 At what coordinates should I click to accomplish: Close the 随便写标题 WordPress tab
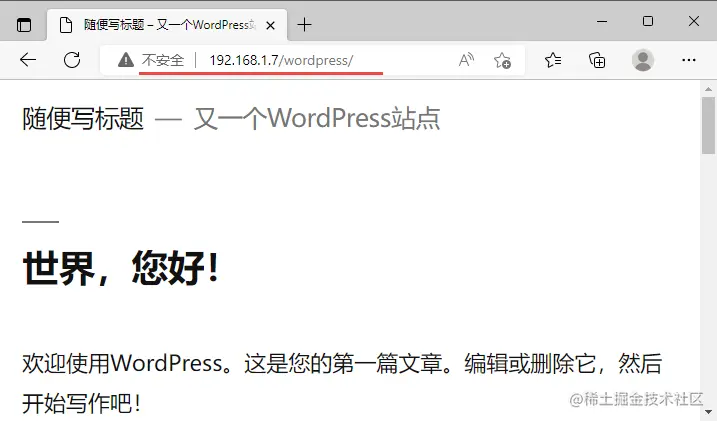point(270,26)
